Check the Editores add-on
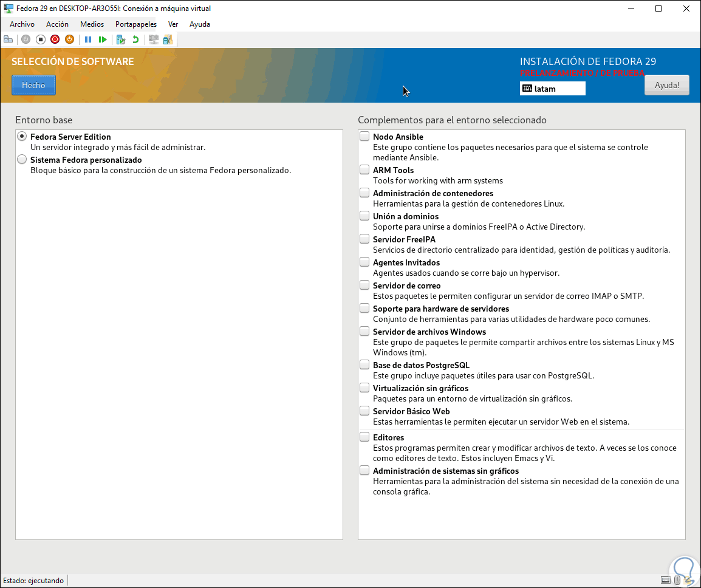This screenshot has width=701, height=588. coord(364,437)
